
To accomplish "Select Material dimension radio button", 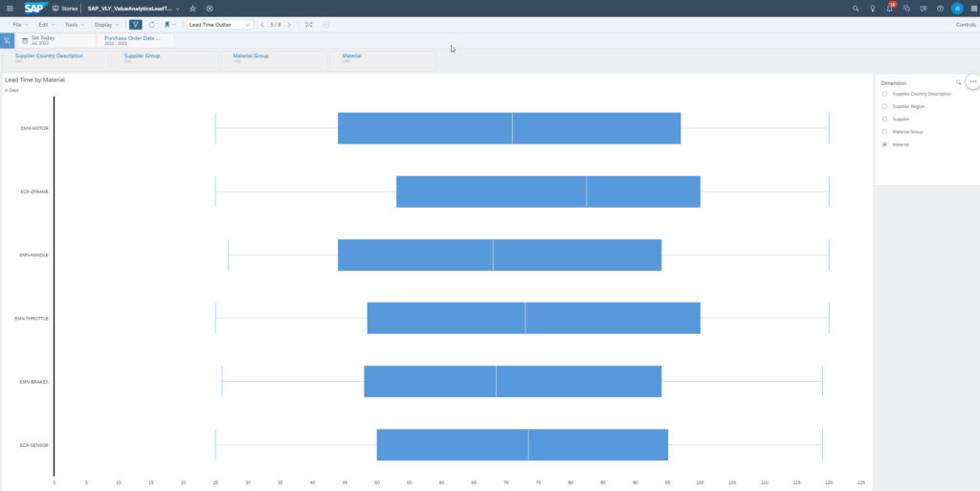I will tap(884, 145).
